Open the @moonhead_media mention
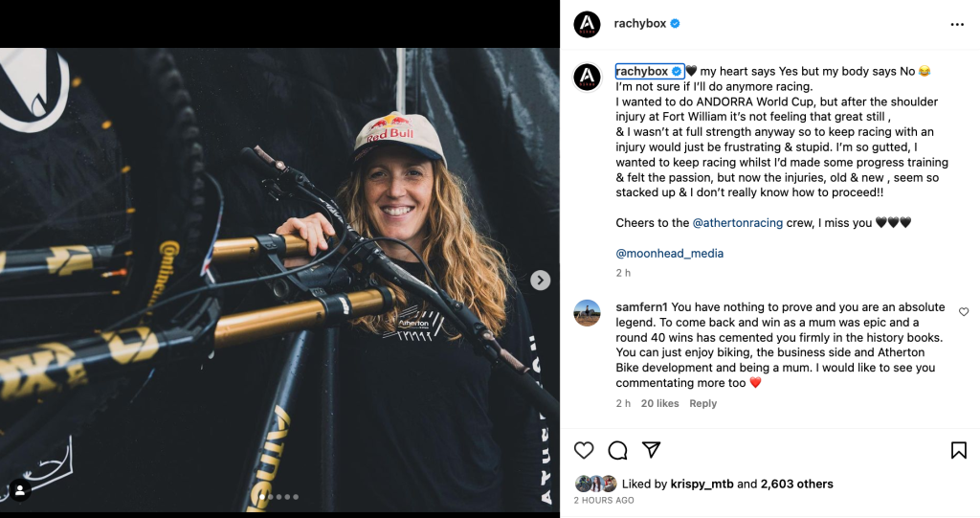Screen dimensions: 980x518 [669, 254]
